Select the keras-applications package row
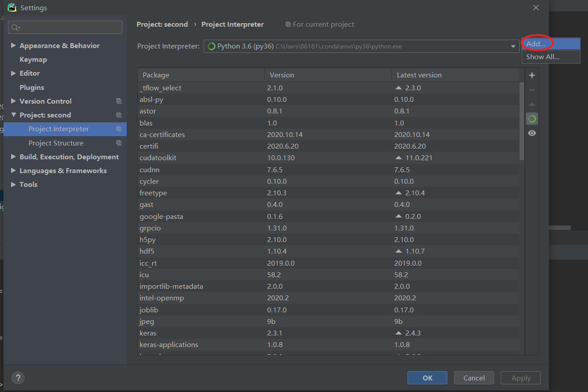 329,345
